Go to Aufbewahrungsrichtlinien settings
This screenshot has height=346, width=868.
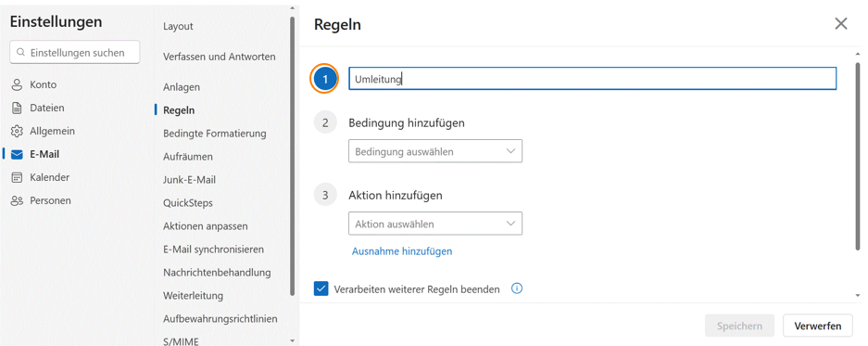coord(220,319)
